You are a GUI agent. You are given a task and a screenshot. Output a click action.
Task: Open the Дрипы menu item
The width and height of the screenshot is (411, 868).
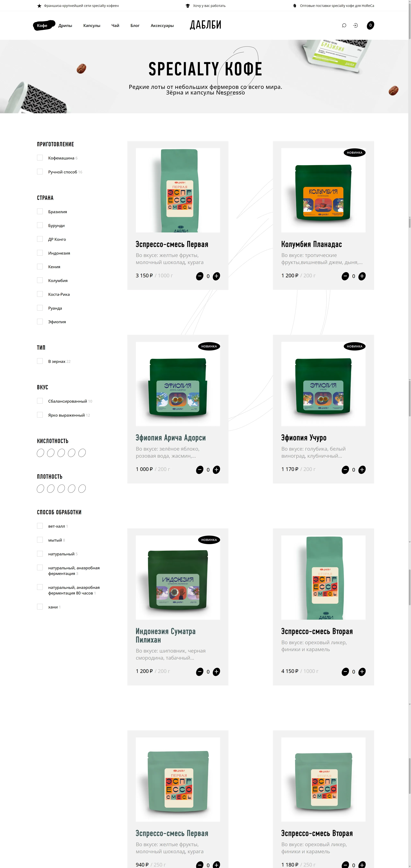pyautogui.click(x=65, y=26)
